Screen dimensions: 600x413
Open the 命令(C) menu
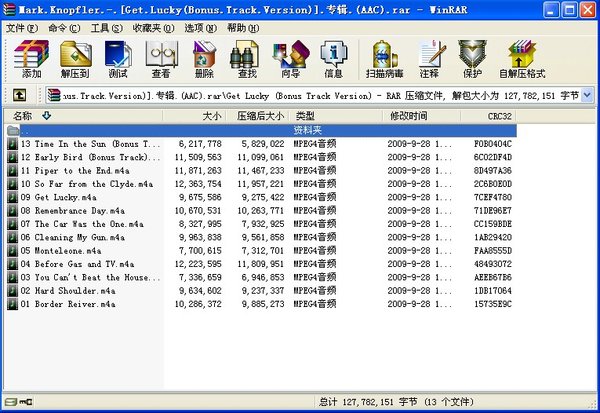[64, 28]
